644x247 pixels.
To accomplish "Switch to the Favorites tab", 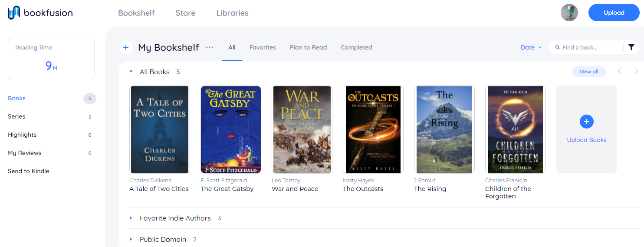I will (x=263, y=47).
